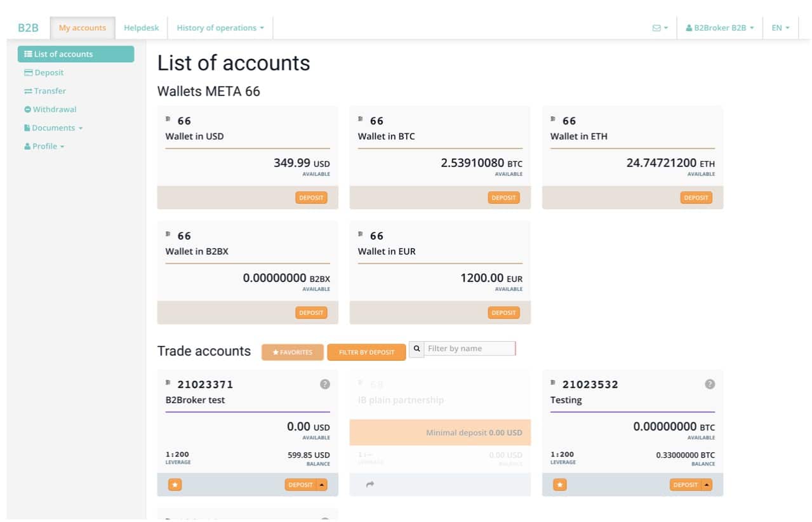Click the Filter by deposit button
This screenshot has width=812, height=522.
(366, 352)
